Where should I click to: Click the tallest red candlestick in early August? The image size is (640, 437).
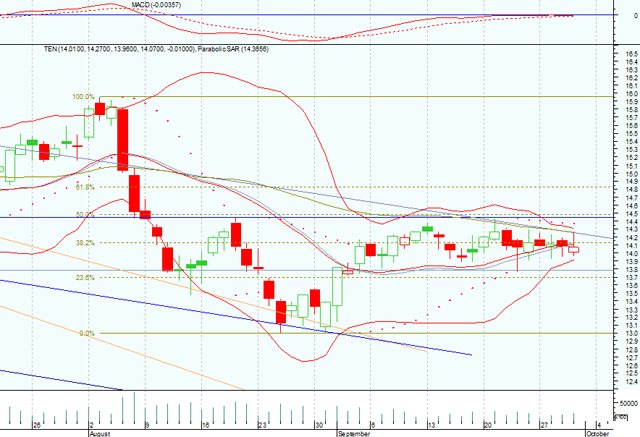(122, 138)
